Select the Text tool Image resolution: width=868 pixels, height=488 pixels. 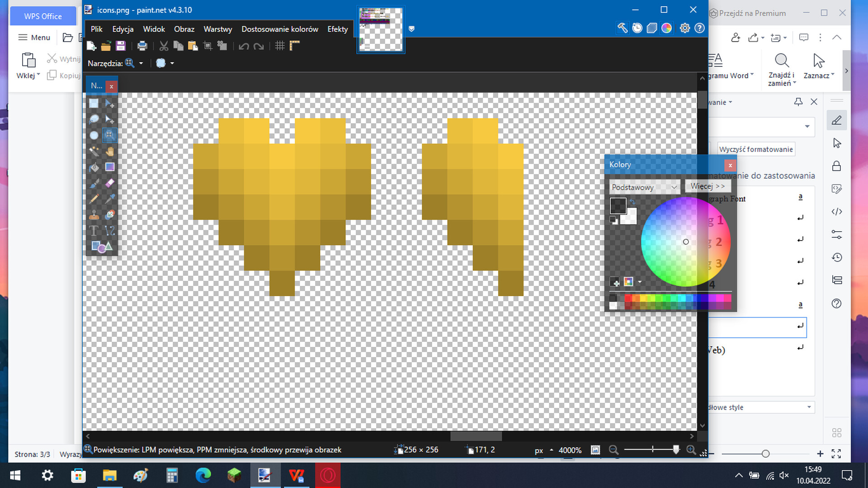94,230
